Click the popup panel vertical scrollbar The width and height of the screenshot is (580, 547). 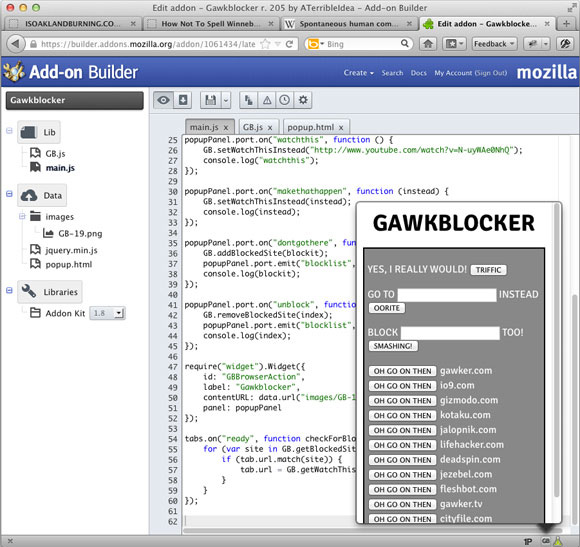pyautogui.click(x=556, y=350)
